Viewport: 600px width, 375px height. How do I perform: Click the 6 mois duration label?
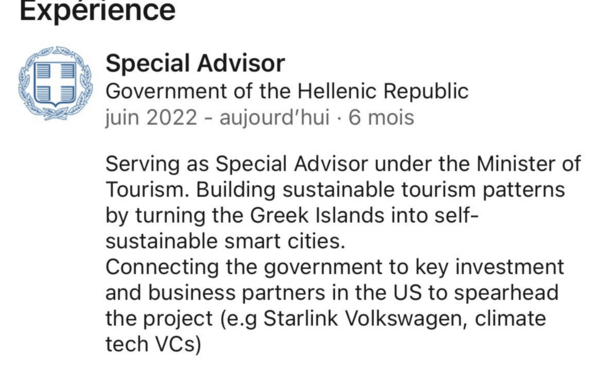(381, 117)
